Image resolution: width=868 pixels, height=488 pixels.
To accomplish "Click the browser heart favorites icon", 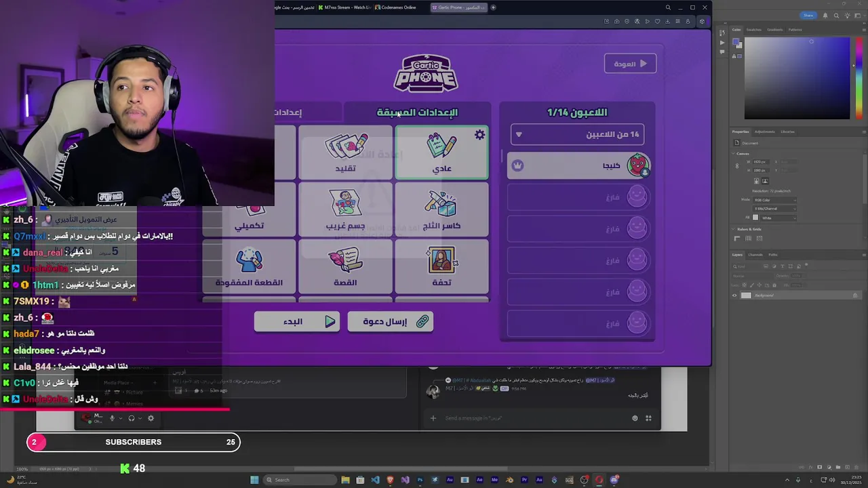I will click(x=657, y=21).
